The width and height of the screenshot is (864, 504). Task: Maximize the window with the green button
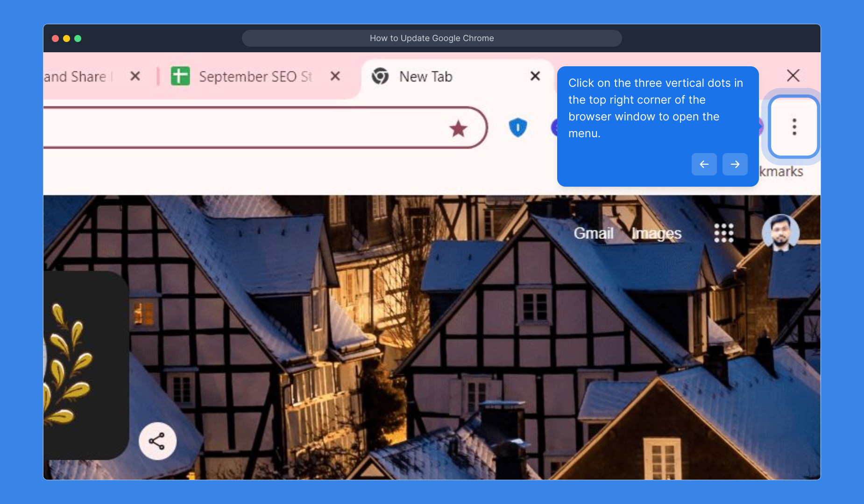point(78,38)
